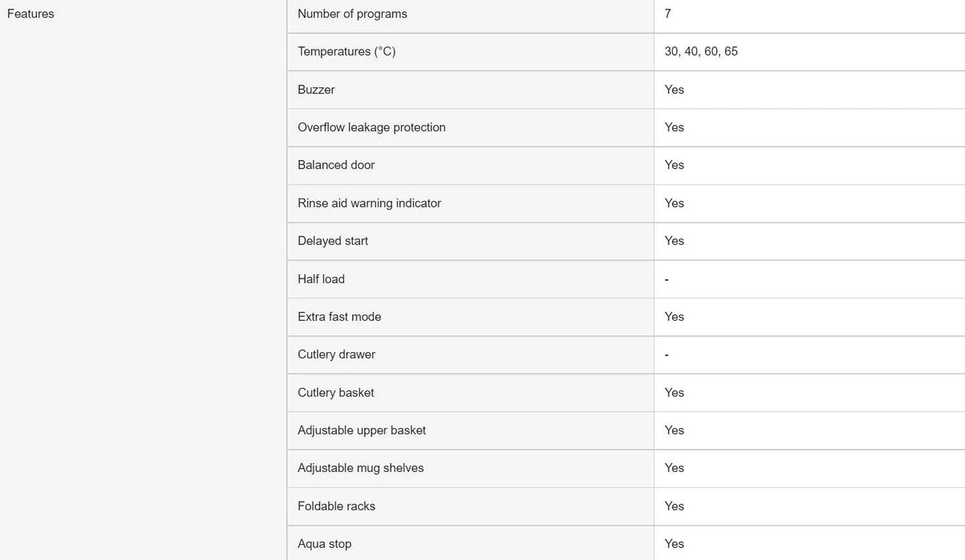Image resolution: width=965 pixels, height=560 pixels.
Task: Click the Half load label
Action: (x=321, y=279)
